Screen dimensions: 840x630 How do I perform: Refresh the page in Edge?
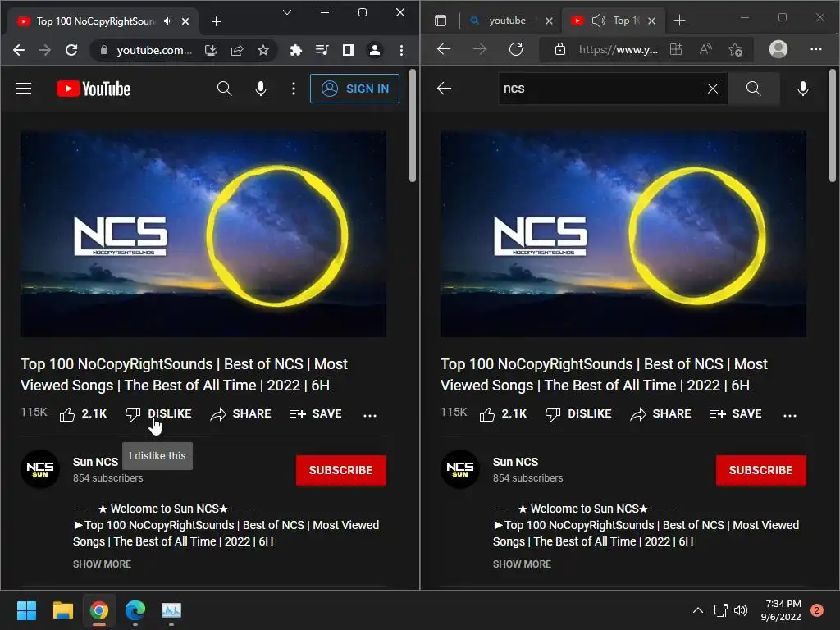516,49
